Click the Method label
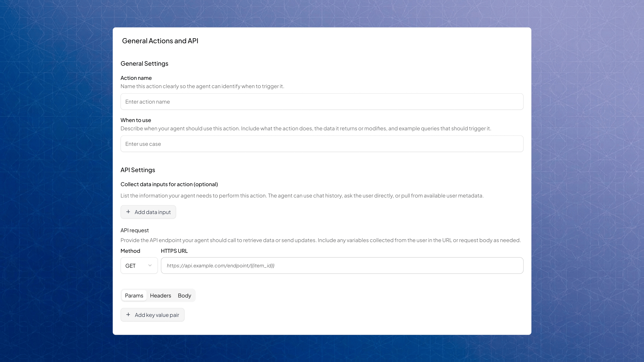The height and width of the screenshot is (362, 644). tap(130, 251)
